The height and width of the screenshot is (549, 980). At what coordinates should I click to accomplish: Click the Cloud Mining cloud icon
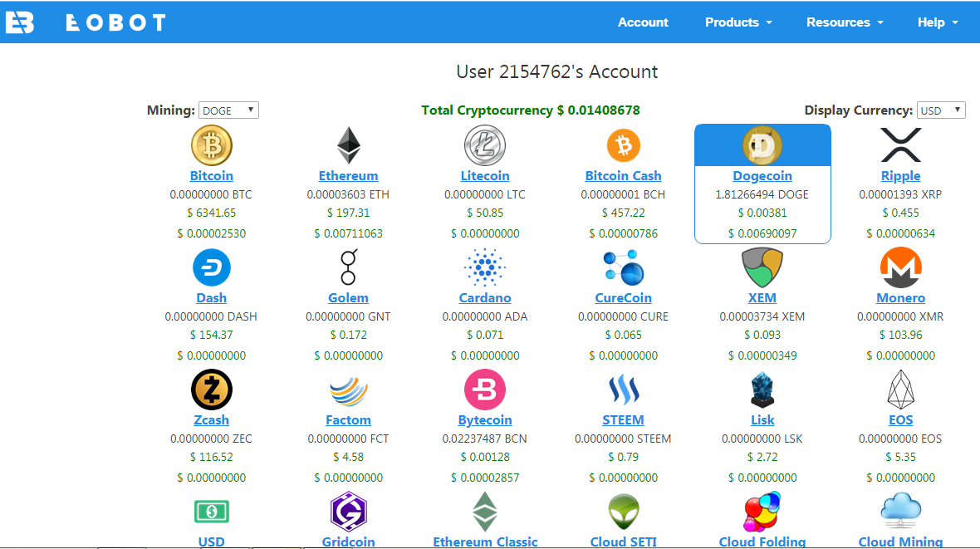click(x=900, y=510)
